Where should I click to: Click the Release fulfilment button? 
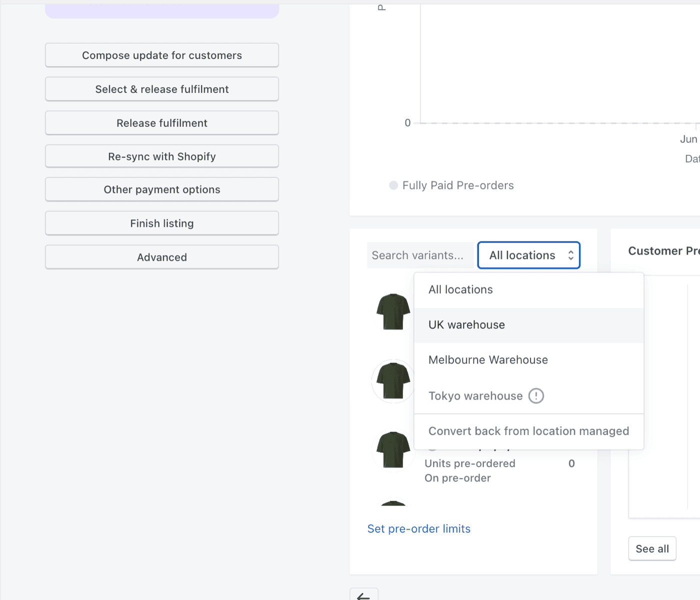click(162, 123)
